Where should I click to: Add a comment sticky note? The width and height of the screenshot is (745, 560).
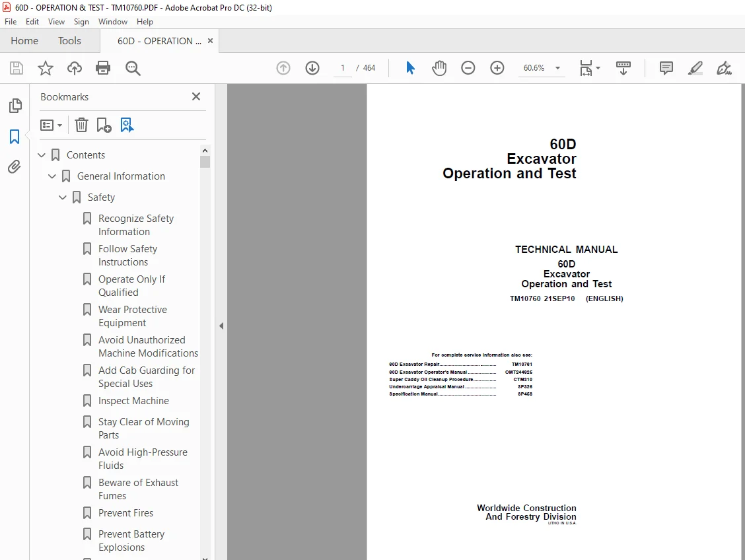tap(666, 68)
